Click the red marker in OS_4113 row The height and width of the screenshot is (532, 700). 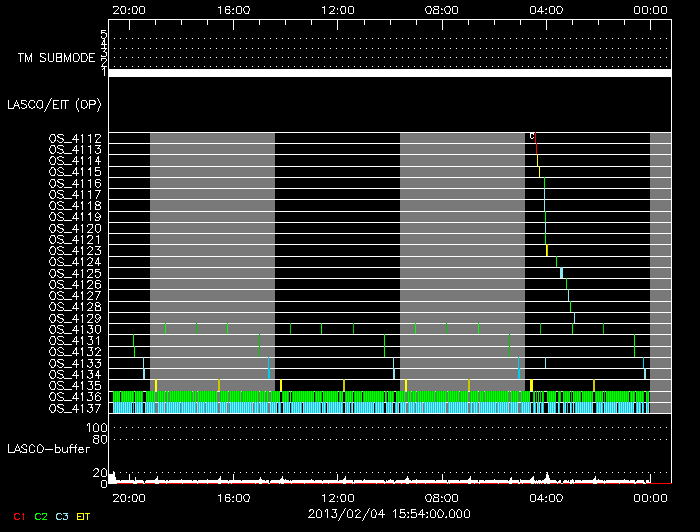click(536, 149)
